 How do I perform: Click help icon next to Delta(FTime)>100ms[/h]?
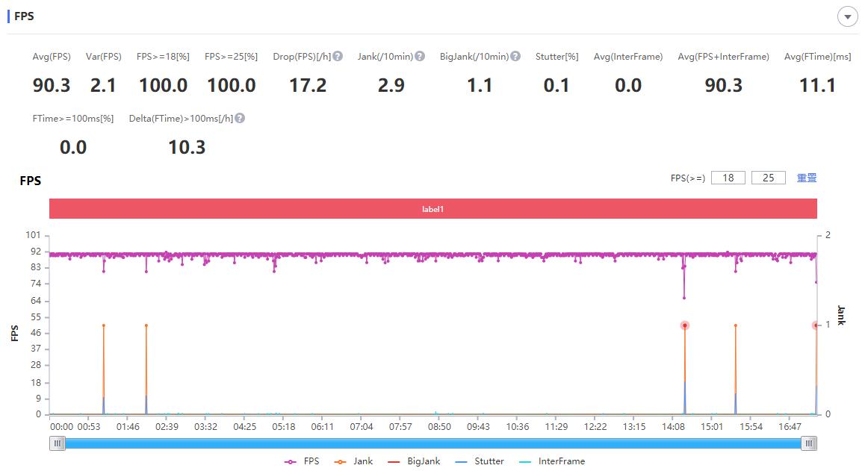240,118
